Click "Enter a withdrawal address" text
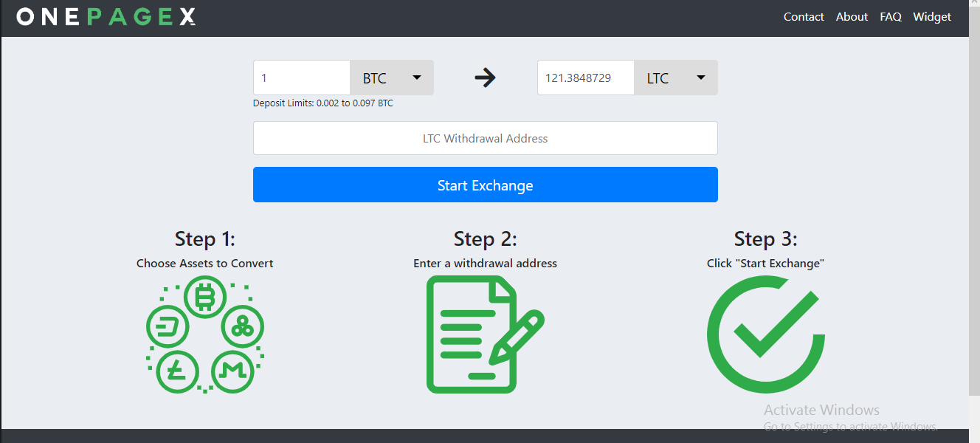980x443 pixels. click(x=486, y=263)
